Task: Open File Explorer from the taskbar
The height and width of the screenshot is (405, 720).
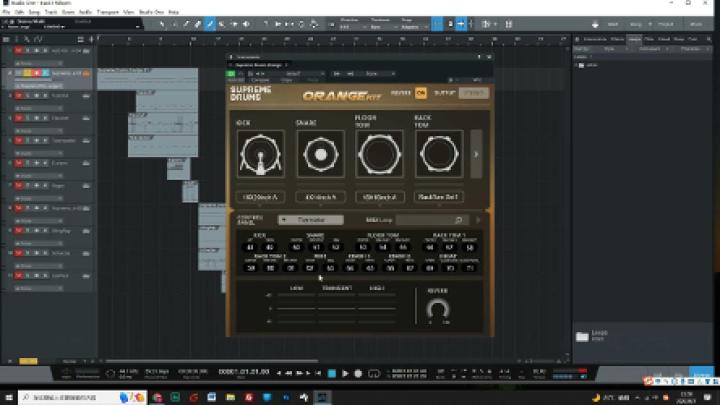Action: [231, 397]
